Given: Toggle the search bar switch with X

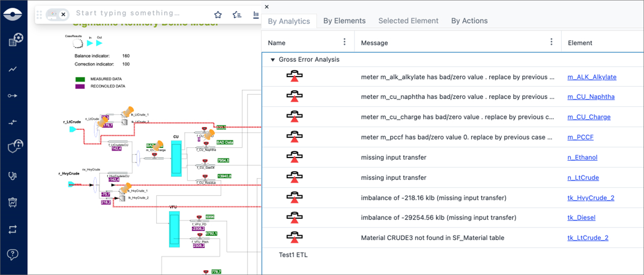Looking at the screenshot, I should [x=58, y=14].
